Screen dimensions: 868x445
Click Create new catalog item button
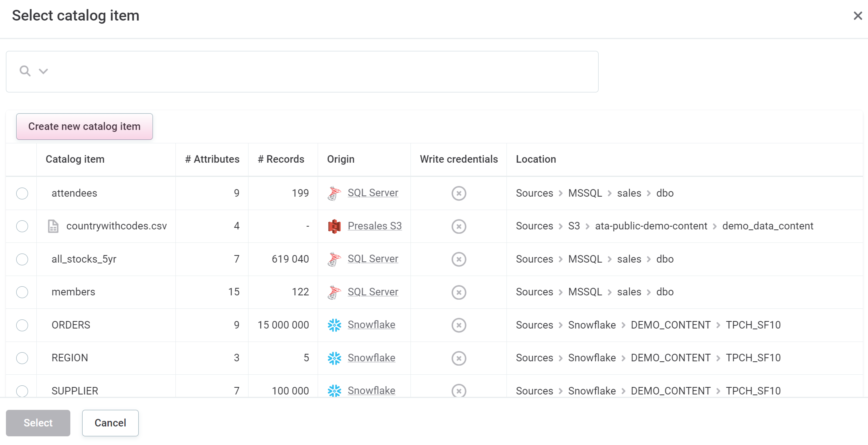click(x=85, y=126)
